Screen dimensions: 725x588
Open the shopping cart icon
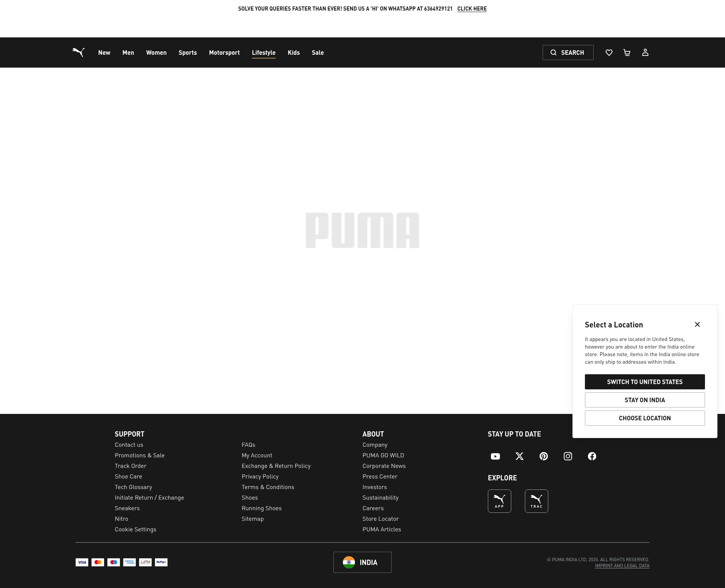627,52
